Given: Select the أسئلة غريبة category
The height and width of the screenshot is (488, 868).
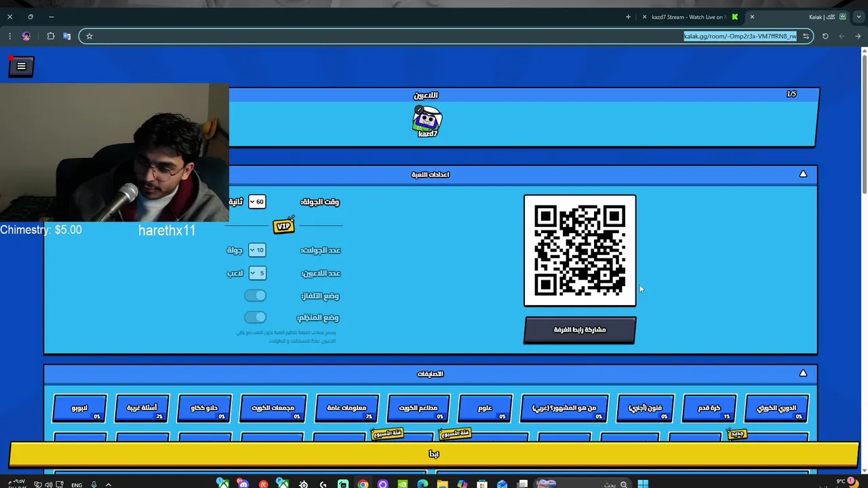Looking at the screenshot, I should (x=142, y=408).
